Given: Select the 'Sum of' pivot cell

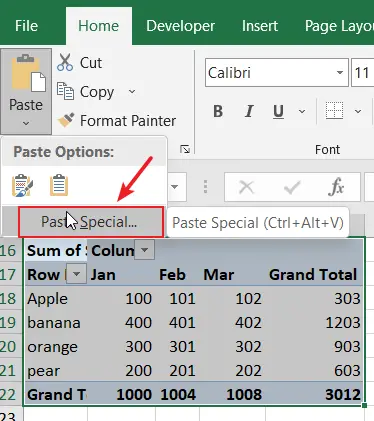Looking at the screenshot, I should point(56,250).
